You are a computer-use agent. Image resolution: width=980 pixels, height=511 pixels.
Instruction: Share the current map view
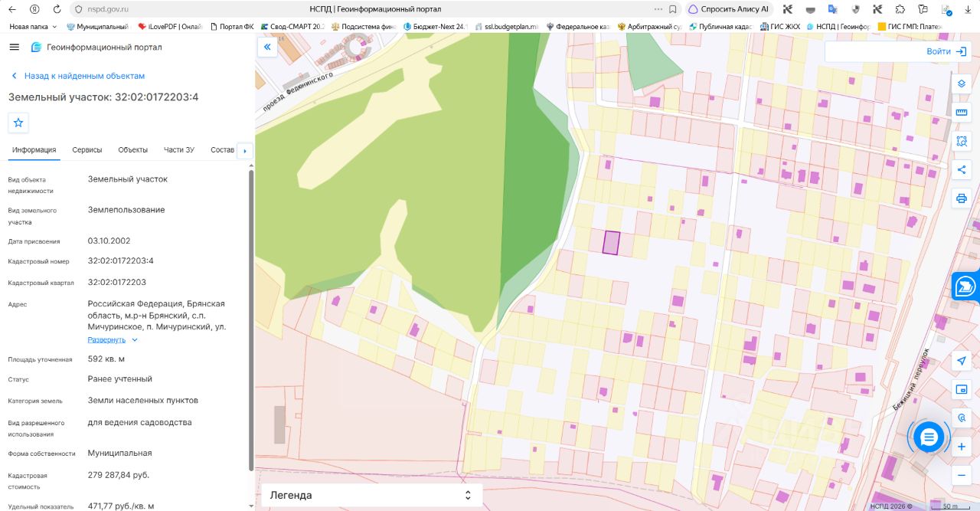pos(962,170)
